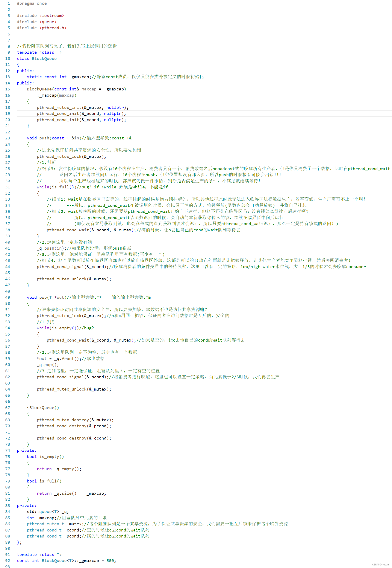This screenshot has width=392, height=568.
Task: Click 'bool is_full()' declaration
Action: coord(44,481)
